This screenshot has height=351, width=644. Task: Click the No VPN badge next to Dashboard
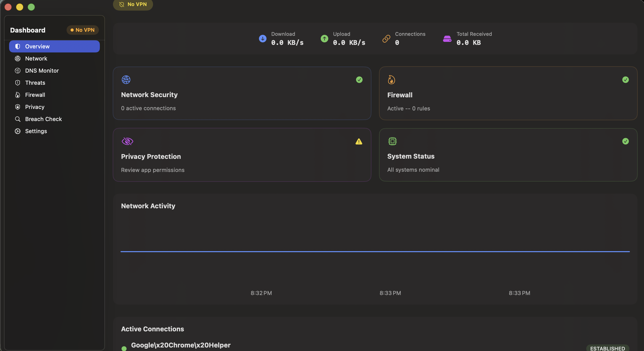[83, 30]
